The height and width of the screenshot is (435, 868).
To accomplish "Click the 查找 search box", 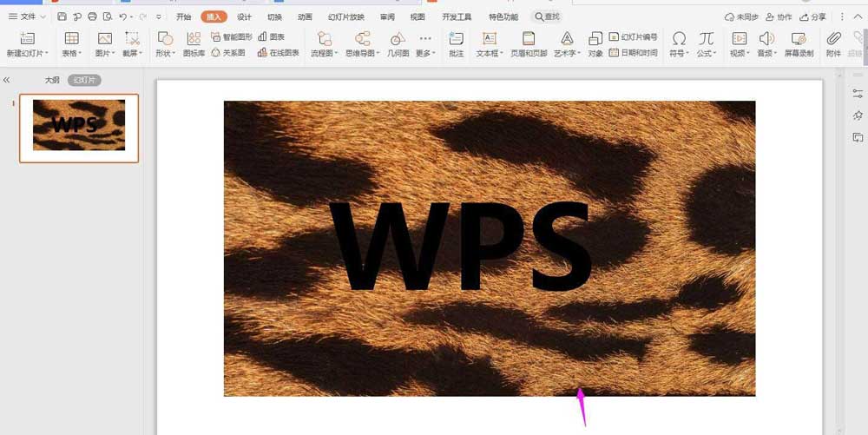I will click(x=547, y=16).
